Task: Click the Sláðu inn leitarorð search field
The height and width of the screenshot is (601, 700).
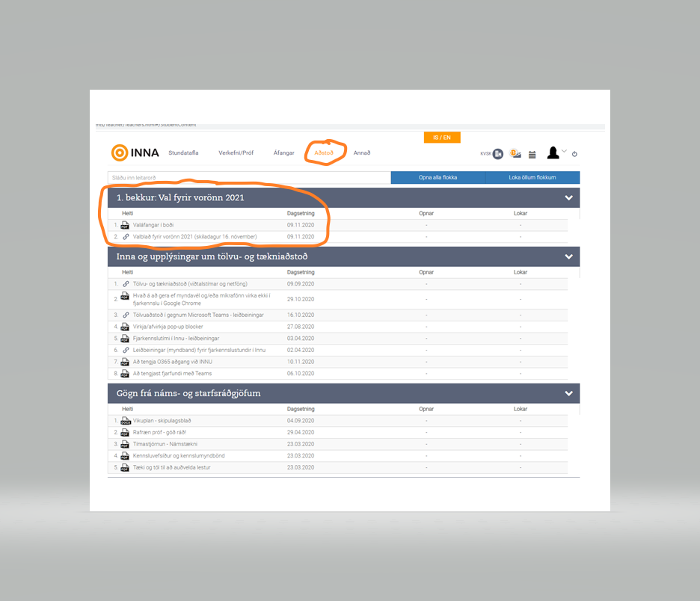Action: tap(249, 178)
